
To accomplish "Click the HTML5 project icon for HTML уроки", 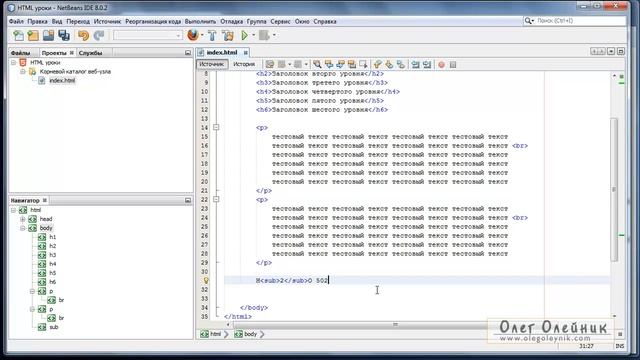I will point(23,62).
